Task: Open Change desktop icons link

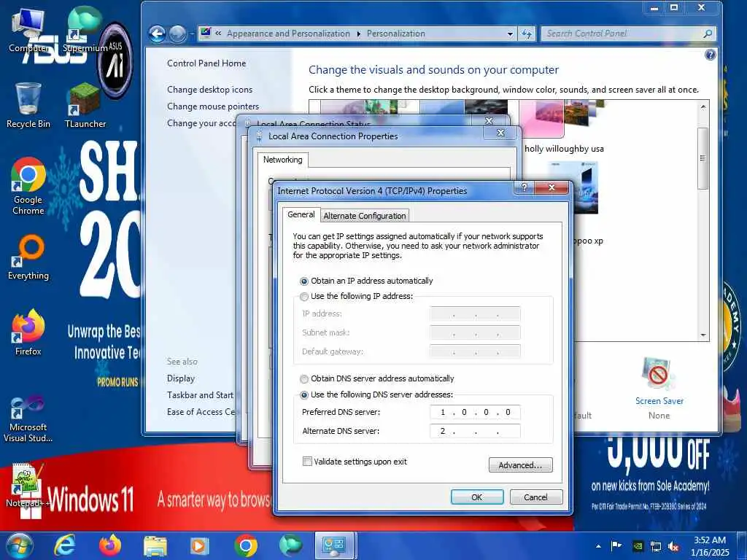Action: coord(209,90)
